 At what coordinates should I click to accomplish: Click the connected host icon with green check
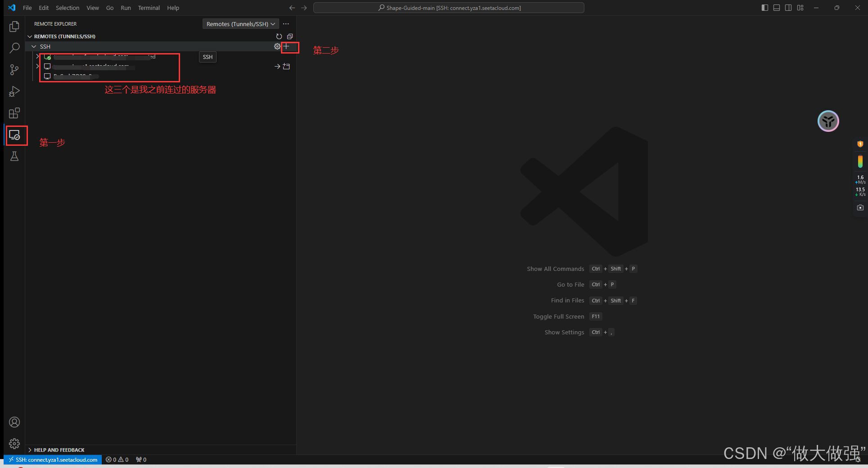coord(47,57)
